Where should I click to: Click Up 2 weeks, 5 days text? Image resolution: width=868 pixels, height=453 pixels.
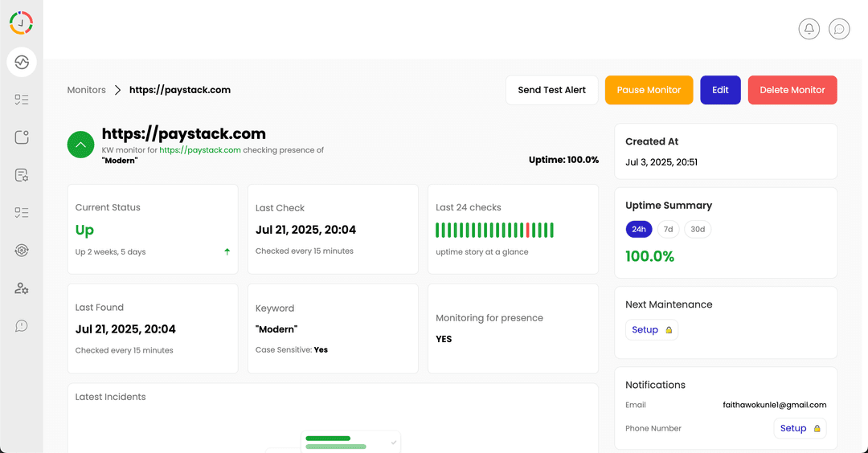click(111, 251)
